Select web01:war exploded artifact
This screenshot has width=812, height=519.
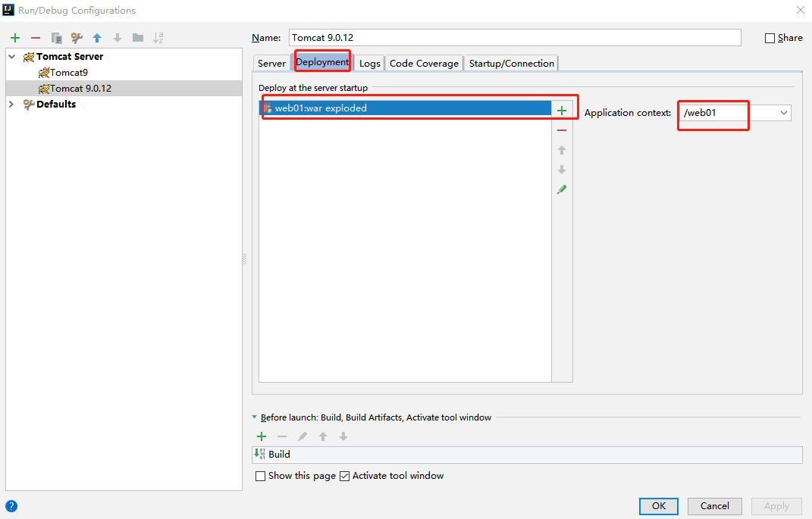pyautogui.click(x=406, y=108)
